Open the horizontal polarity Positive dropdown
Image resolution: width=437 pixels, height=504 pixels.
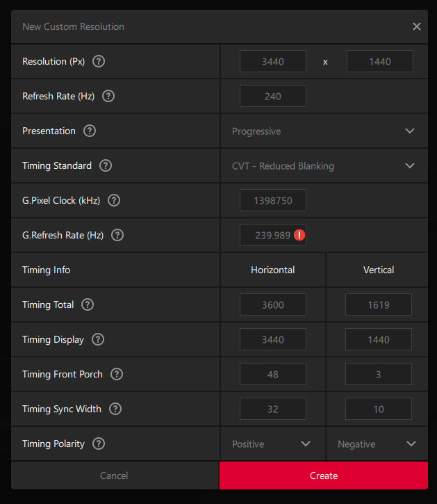272,444
